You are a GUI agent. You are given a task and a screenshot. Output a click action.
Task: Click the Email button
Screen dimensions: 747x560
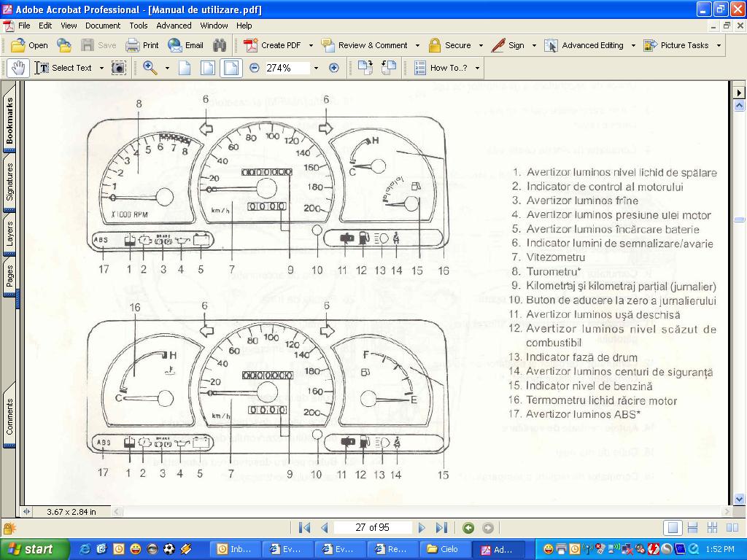[x=185, y=45]
